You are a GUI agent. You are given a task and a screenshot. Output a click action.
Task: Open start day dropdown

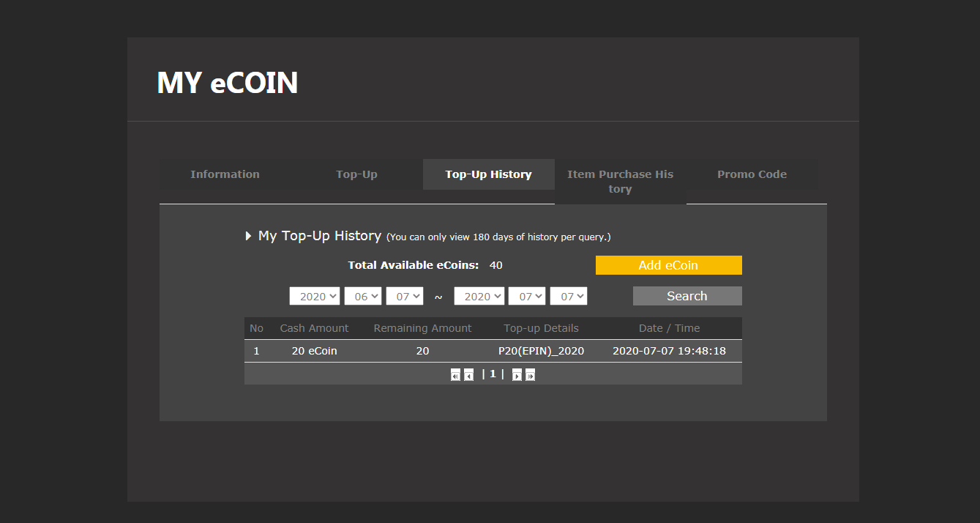(x=405, y=296)
